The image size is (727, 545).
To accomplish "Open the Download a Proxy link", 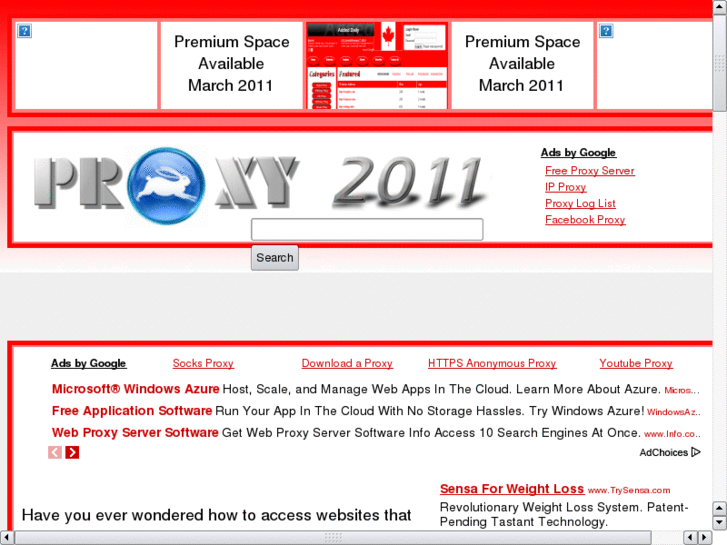I will pos(347,363).
